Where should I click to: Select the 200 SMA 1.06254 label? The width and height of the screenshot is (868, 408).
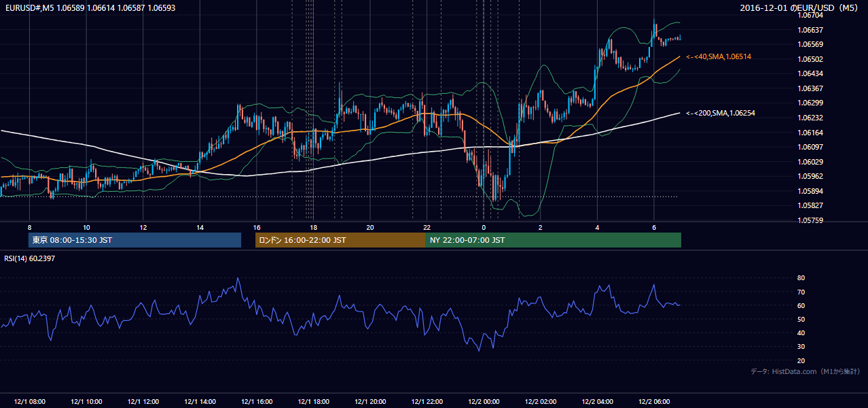coord(721,113)
